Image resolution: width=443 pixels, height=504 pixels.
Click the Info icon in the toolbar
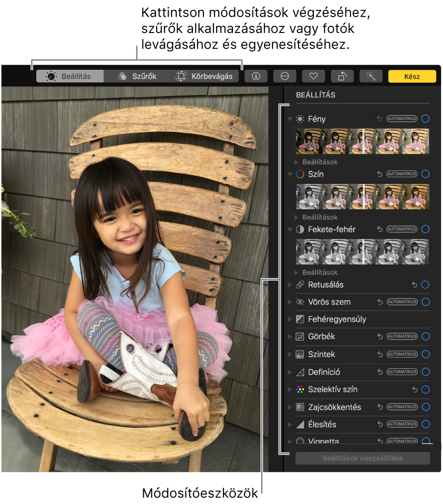(x=256, y=76)
